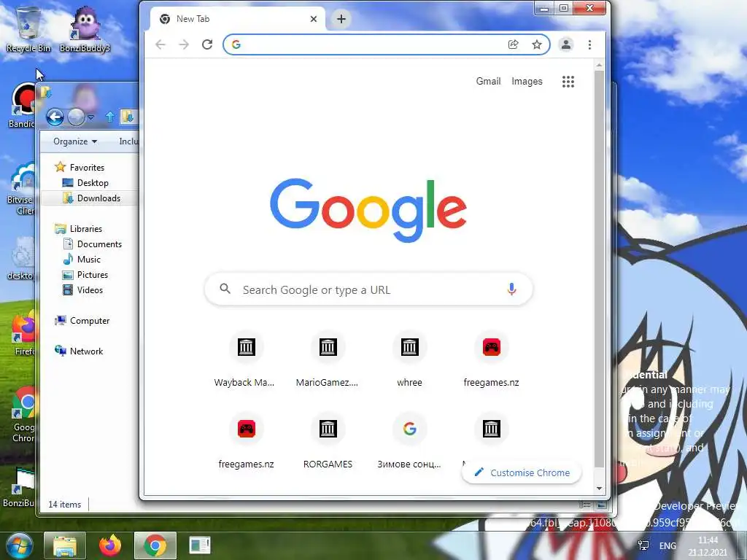Open Firefox from the taskbar
Viewport: 747px width, 560px height.
pyautogui.click(x=110, y=545)
